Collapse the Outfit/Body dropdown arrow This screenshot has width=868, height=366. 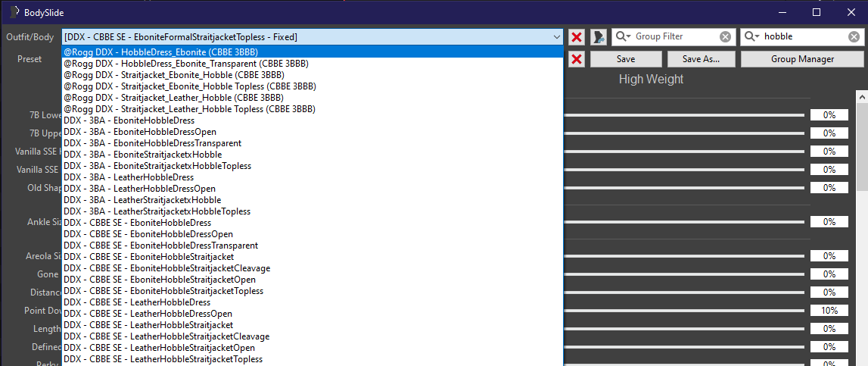tap(556, 37)
